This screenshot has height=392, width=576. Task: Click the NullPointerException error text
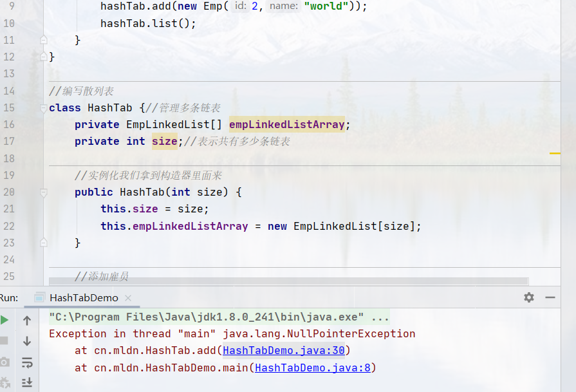[319, 333]
